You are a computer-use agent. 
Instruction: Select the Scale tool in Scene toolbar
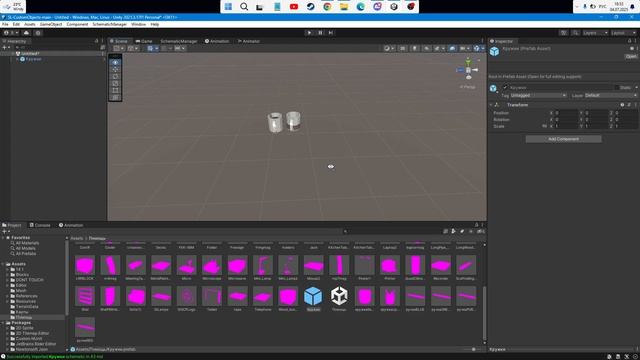(x=116, y=83)
